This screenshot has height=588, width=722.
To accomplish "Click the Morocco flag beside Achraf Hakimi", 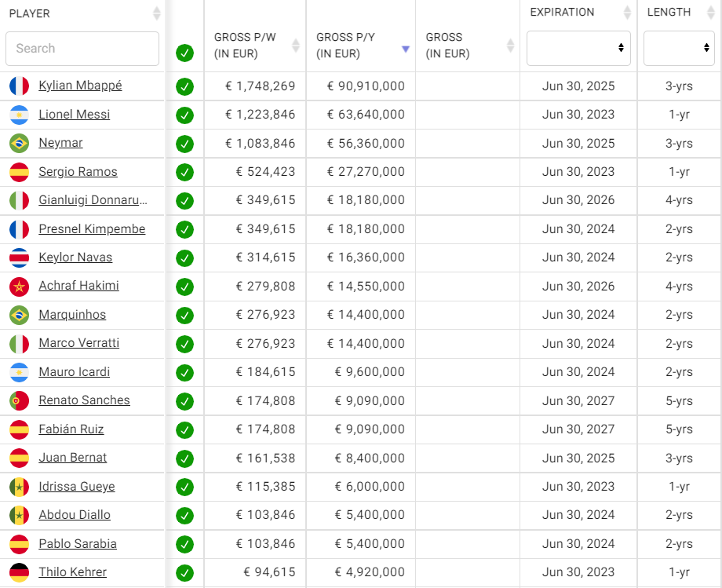I will pos(19,286).
